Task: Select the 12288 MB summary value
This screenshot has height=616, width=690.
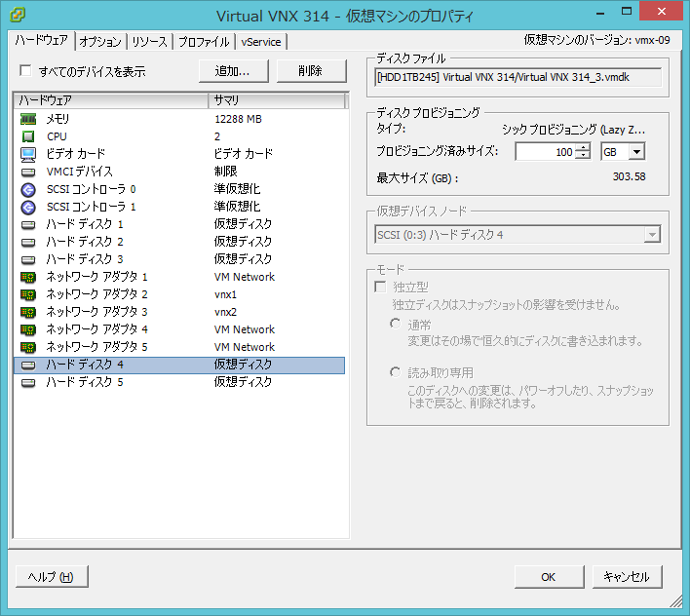Action: [x=238, y=119]
